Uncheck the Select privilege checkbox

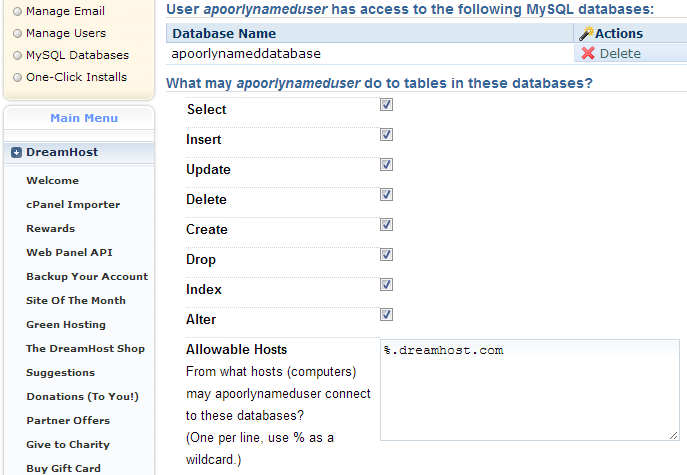tap(386, 104)
